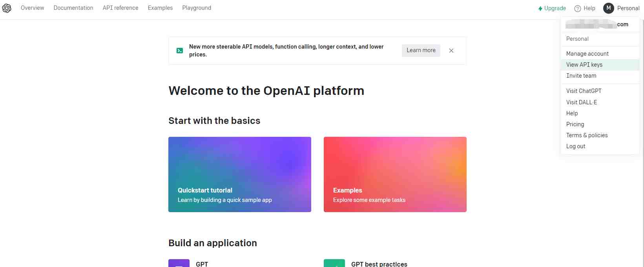Click the banner announcement text
Image resolution: width=644 pixels, height=267 pixels.
tap(286, 51)
